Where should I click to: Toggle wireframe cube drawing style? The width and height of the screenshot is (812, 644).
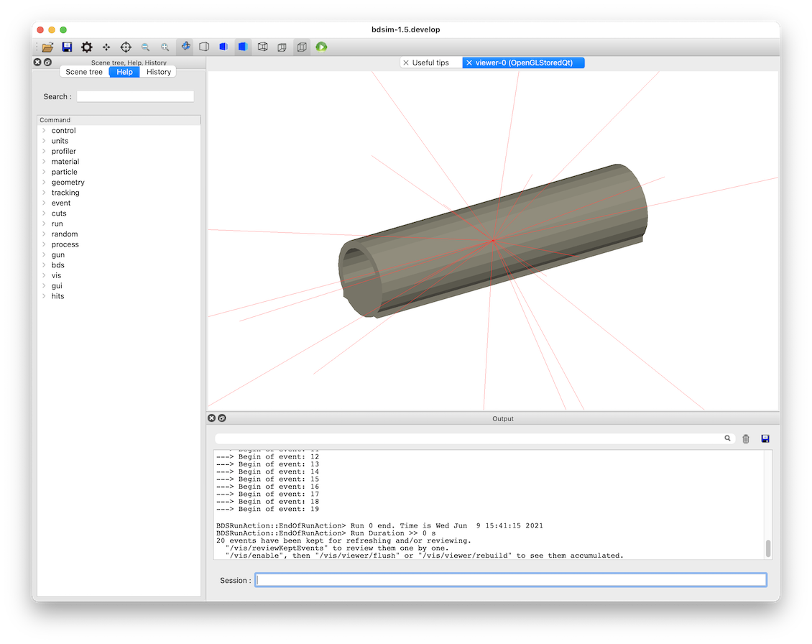coord(262,47)
